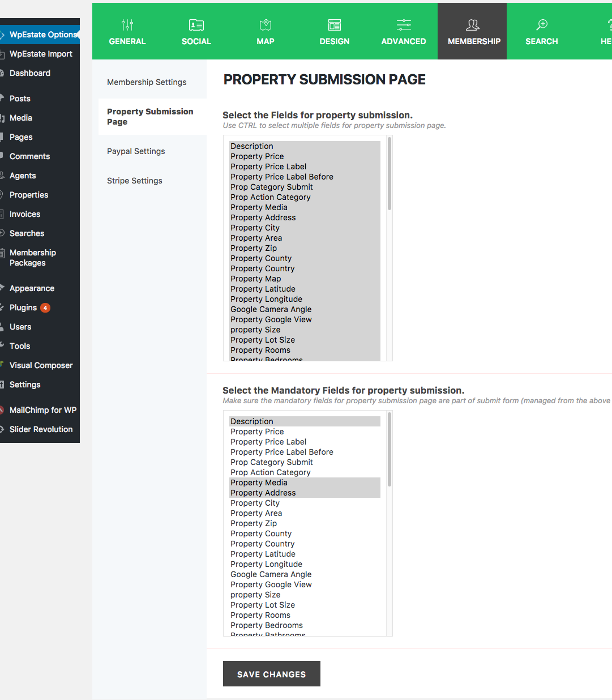Open Membership Settings section
Screen dimensions: 612x700
[x=147, y=82]
